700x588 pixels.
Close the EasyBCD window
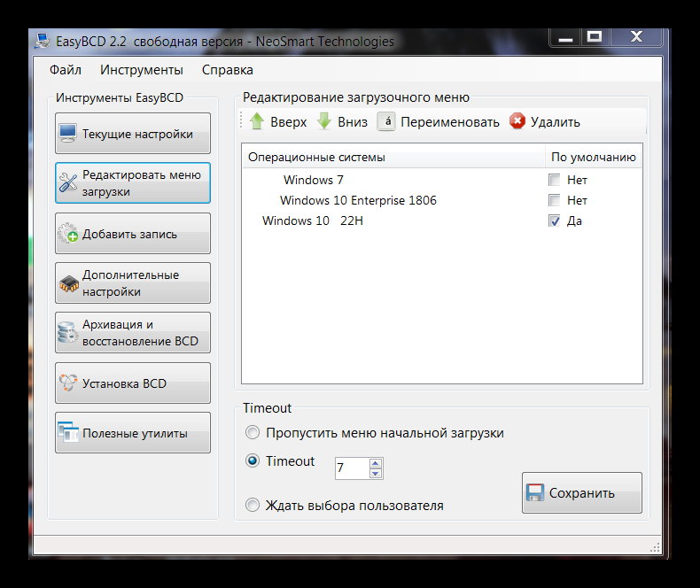pyautogui.click(x=636, y=37)
